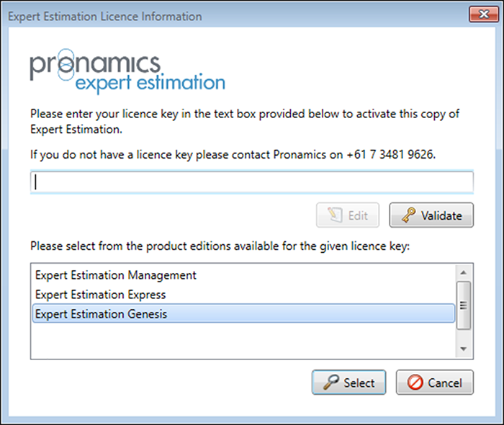Close the Licence Information window

[x=483, y=14]
